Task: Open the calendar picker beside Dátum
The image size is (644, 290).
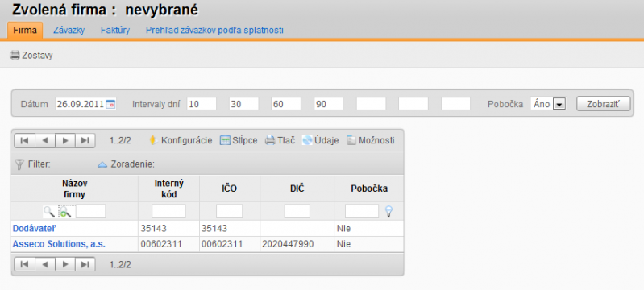Action: click(x=110, y=105)
